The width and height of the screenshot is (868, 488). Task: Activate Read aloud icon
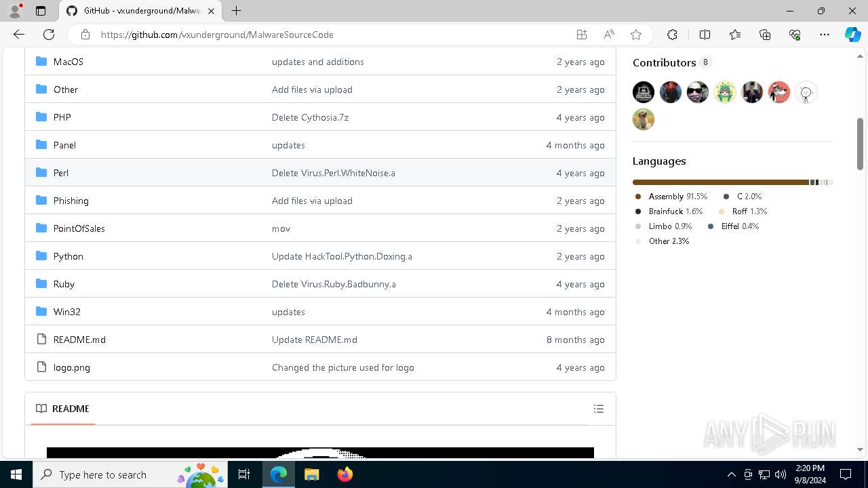coord(609,35)
